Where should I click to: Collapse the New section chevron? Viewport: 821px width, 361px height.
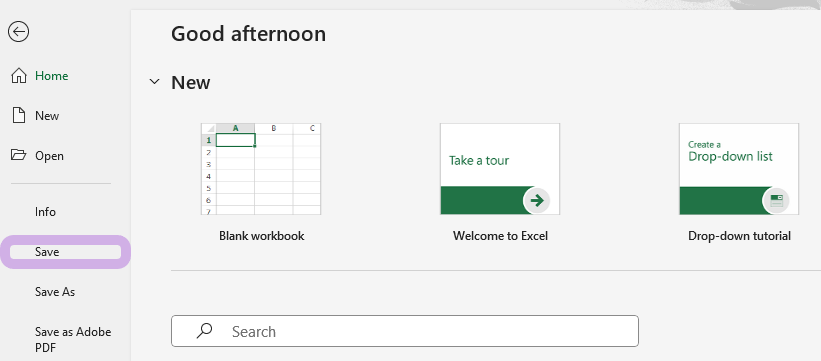[x=154, y=82]
